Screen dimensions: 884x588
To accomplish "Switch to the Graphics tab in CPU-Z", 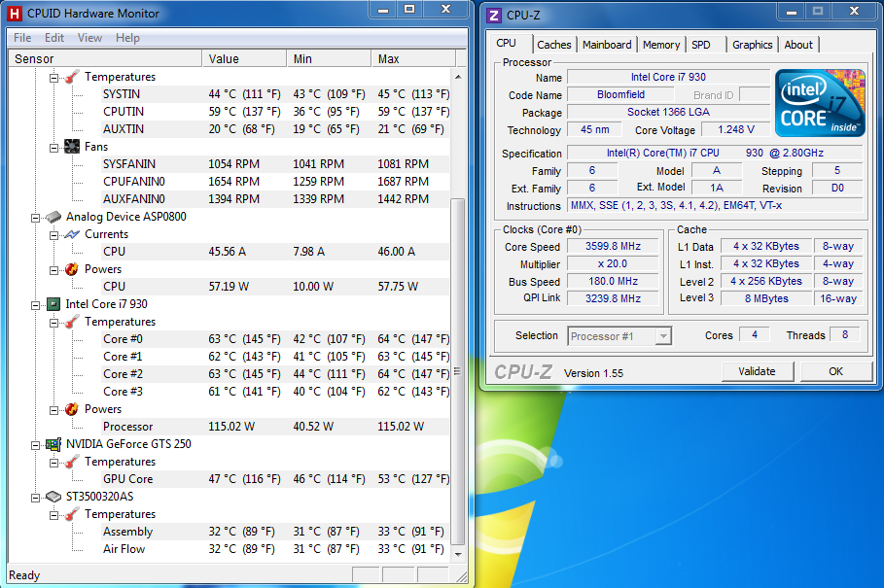I will pos(752,45).
